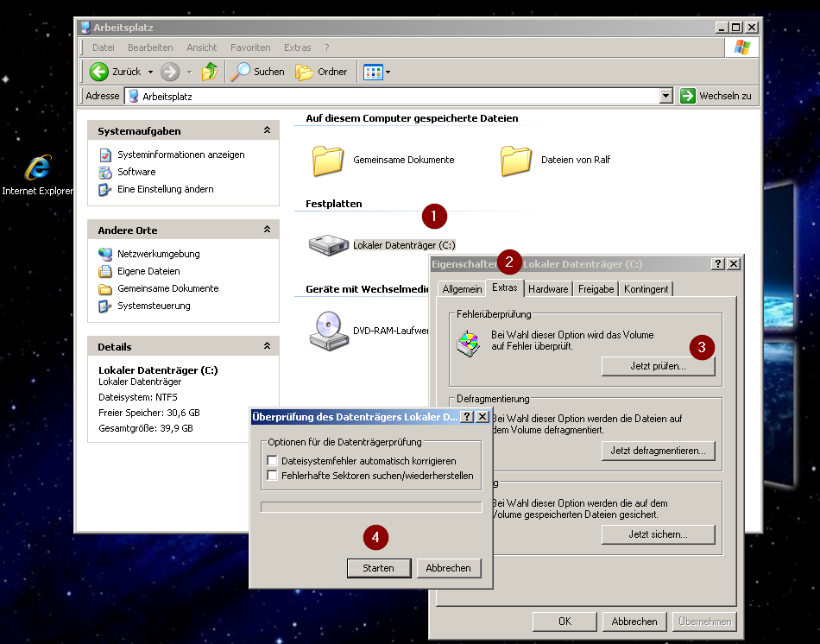Switch to the Hardware tab
820x644 pixels.
[548, 289]
